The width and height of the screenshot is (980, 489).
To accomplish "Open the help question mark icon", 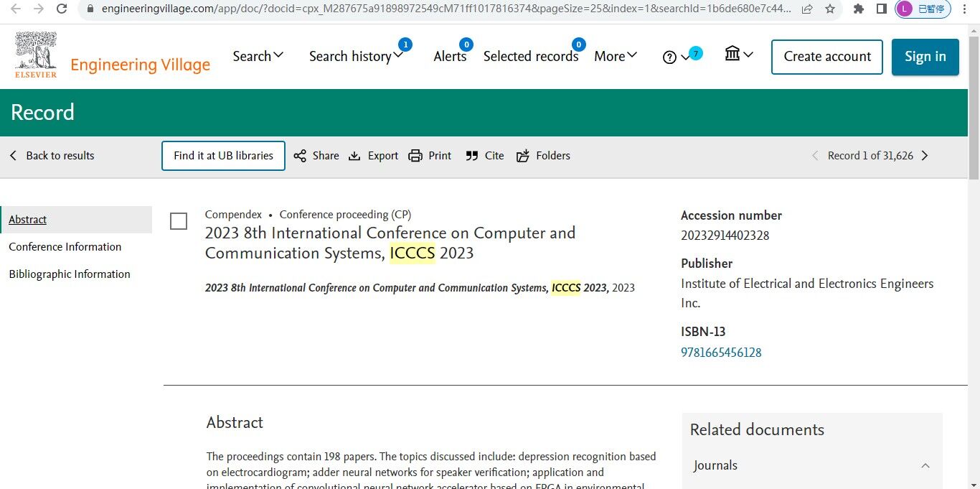I will [x=669, y=57].
